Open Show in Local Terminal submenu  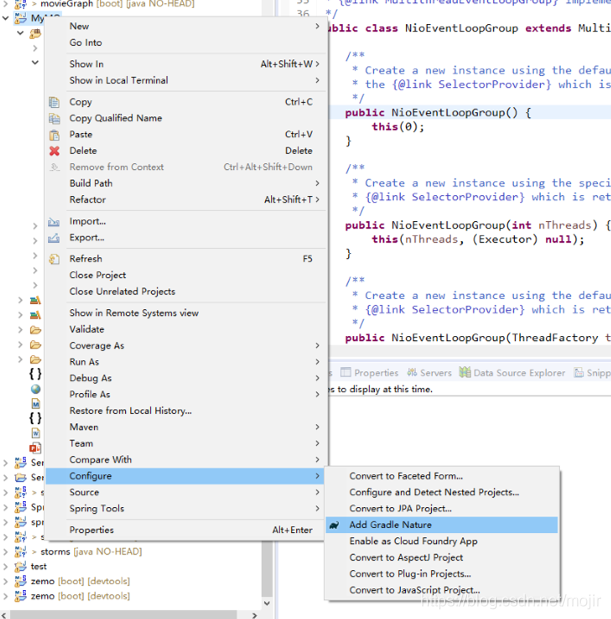pyautogui.click(x=186, y=81)
